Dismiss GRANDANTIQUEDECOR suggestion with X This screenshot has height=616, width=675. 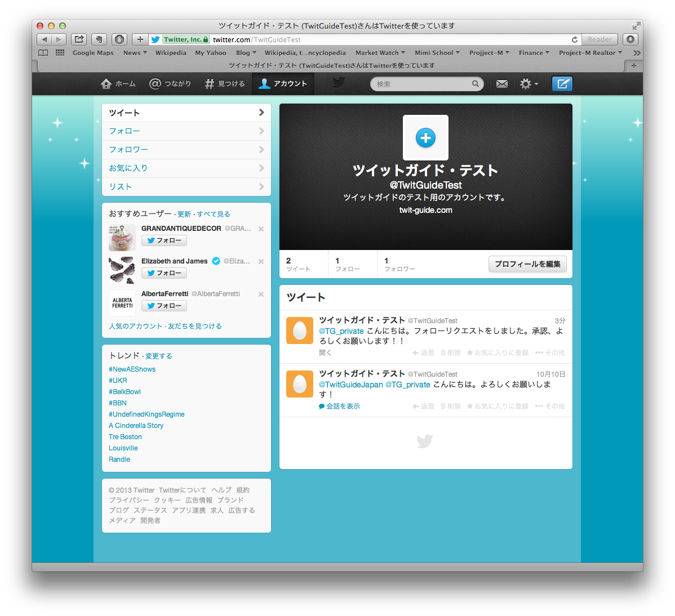(261, 229)
